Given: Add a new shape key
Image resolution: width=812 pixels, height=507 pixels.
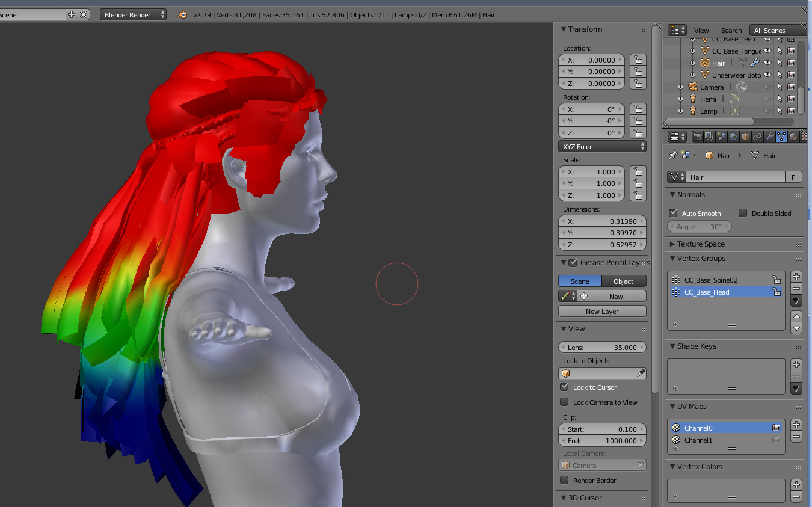Looking at the screenshot, I should point(796,364).
